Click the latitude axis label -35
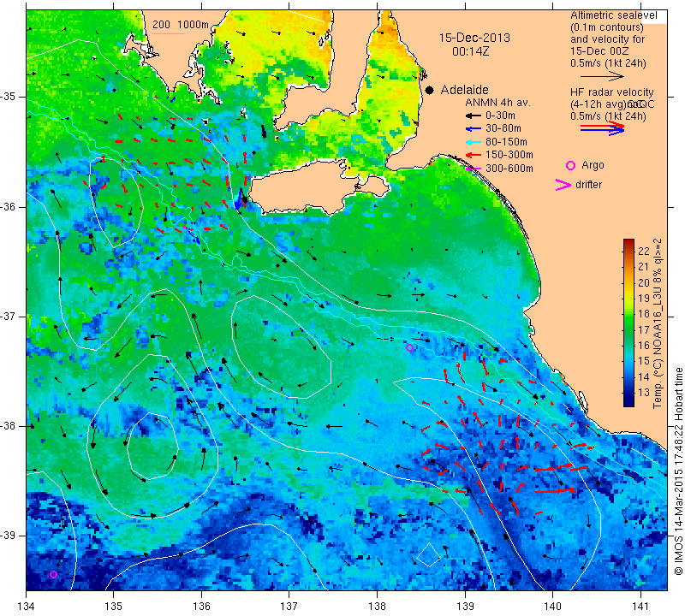The width and height of the screenshot is (685, 616). [9, 97]
